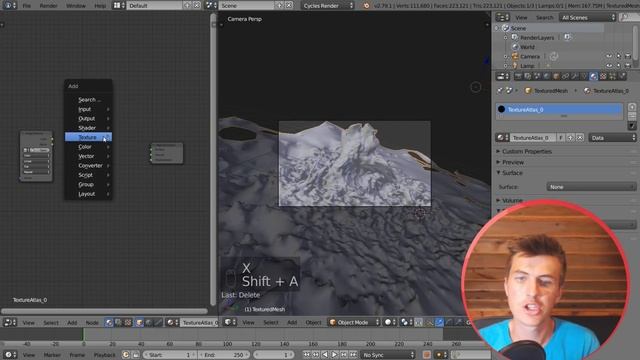
Task: Open Input submenu in Add menu
Action: click(88, 109)
